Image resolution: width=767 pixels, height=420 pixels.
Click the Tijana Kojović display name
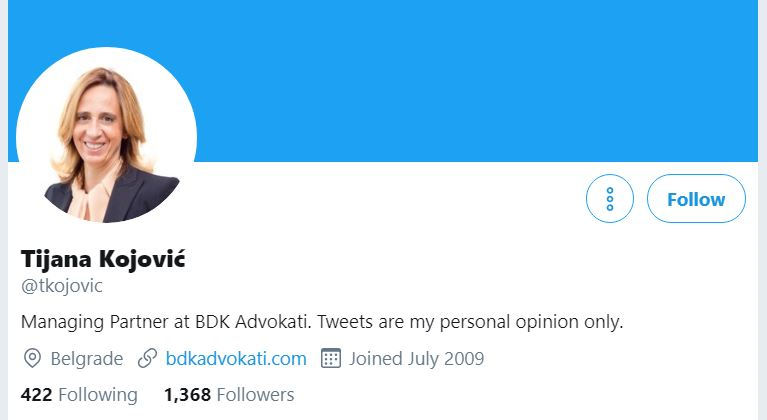[103, 258]
